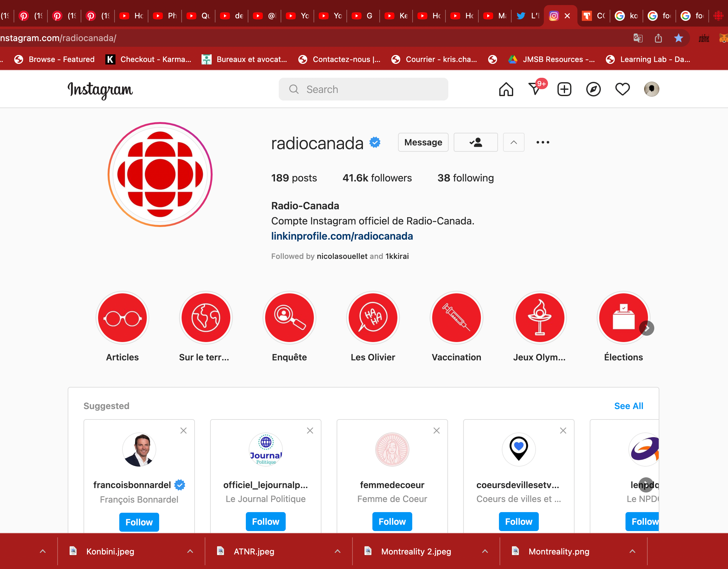Screen dimensions: 728x569
Task: Click the browser address bar URL
Action: 58,38
